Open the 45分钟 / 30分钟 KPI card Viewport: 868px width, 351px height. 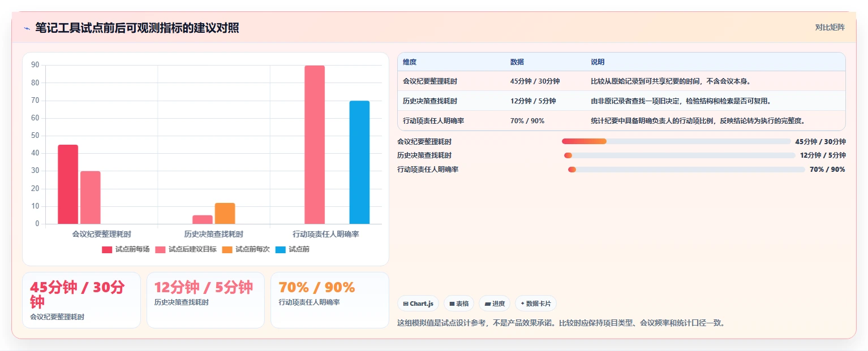(x=81, y=300)
